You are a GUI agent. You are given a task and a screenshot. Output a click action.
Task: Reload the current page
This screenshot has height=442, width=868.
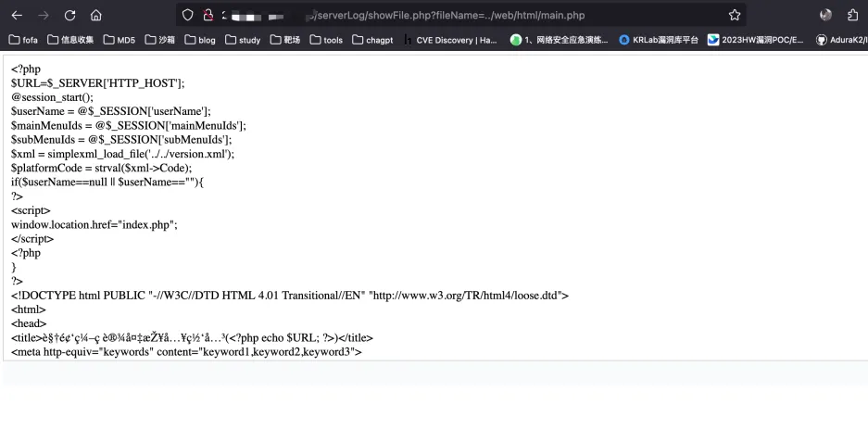(69, 16)
